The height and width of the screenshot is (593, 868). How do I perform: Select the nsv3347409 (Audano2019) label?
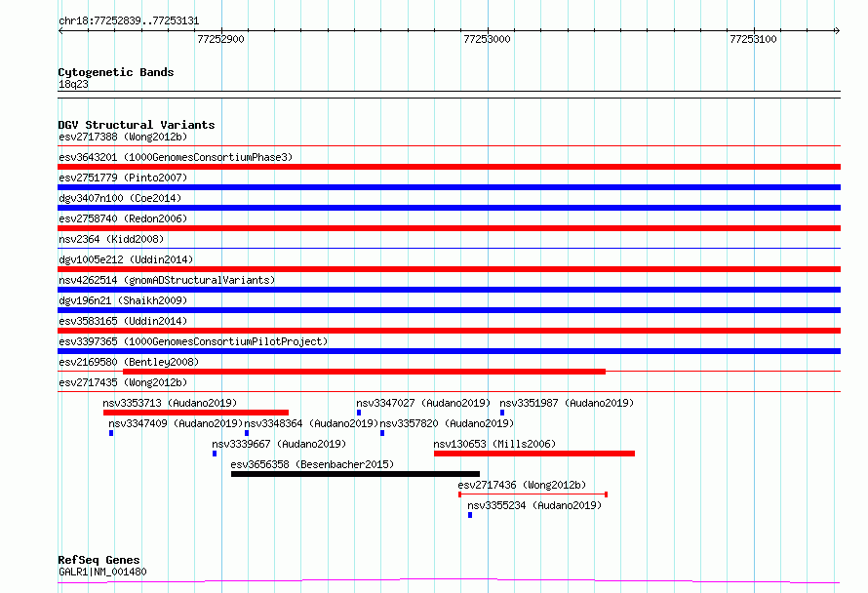(176, 423)
